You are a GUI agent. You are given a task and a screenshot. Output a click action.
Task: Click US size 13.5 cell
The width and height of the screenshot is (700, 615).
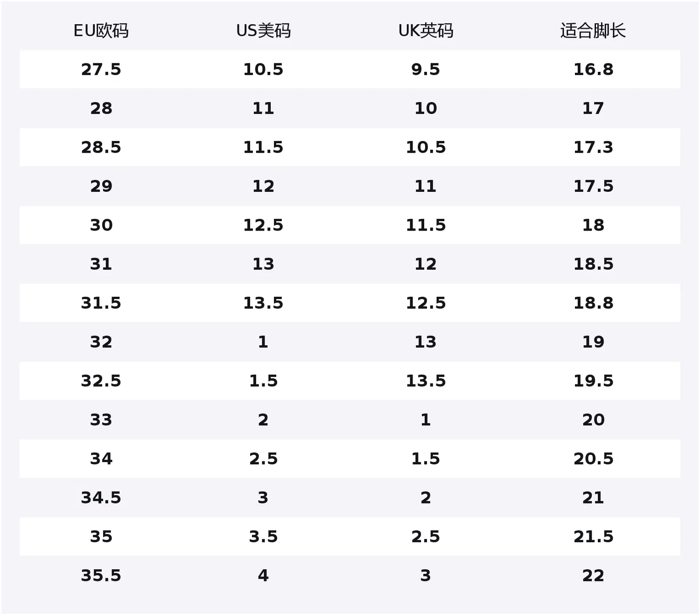pyautogui.click(x=263, y=303)
